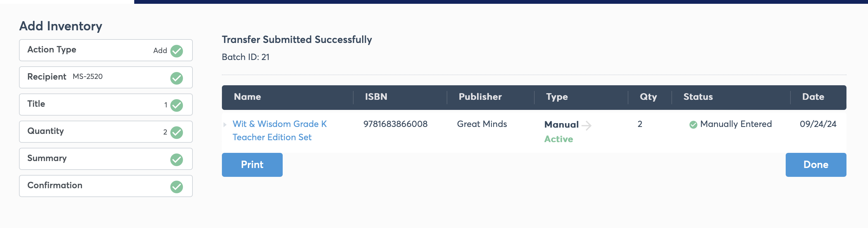Click the Confirmation step green checkmark

pyautogui.click(x=177, y=187)
